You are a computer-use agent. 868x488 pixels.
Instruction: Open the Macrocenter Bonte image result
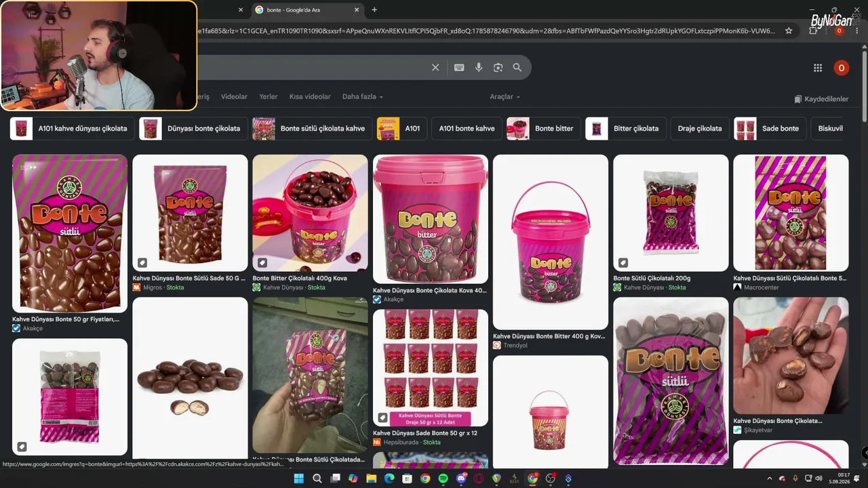click(791, 213)
